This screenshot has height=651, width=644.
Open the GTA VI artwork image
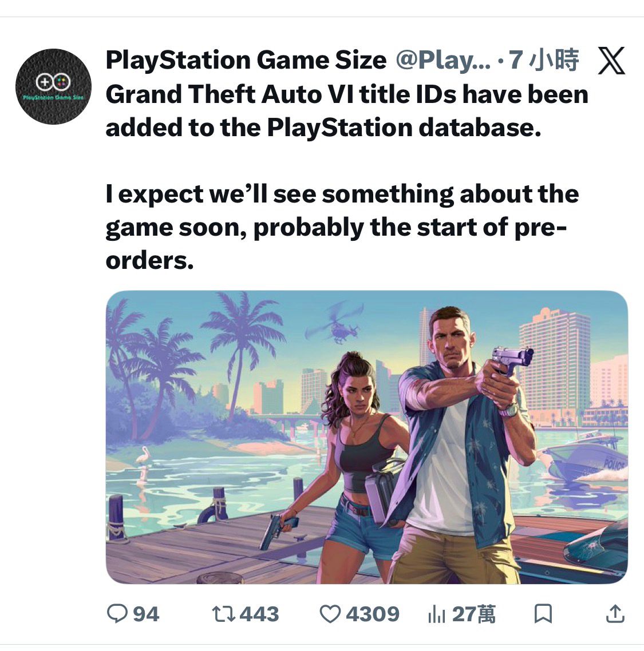[366, 437]
